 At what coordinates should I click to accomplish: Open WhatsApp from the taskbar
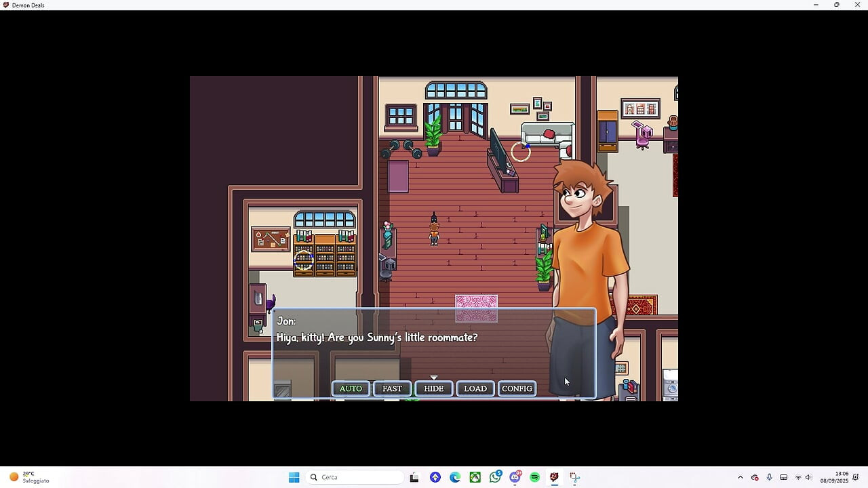tap(496, 477)
